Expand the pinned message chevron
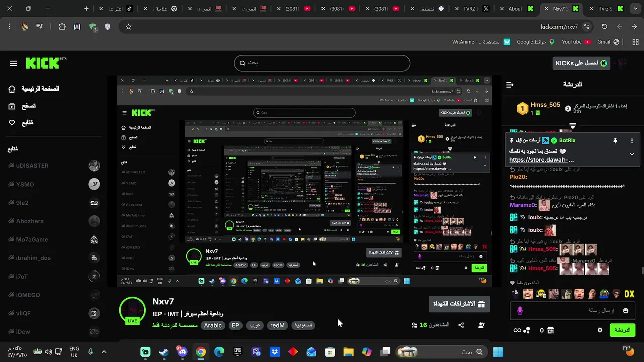Viewport: 644px width, 362px height. [632, 154]
